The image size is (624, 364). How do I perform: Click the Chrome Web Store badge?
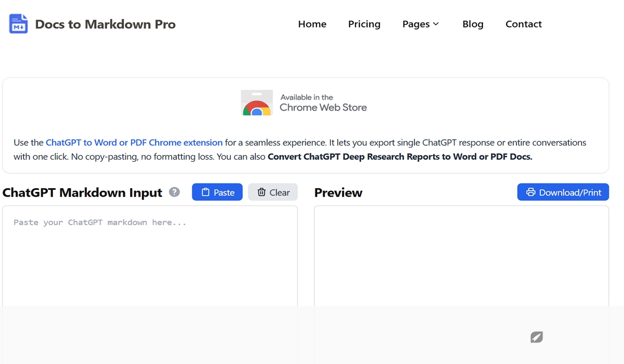click(x=304, y=102)
